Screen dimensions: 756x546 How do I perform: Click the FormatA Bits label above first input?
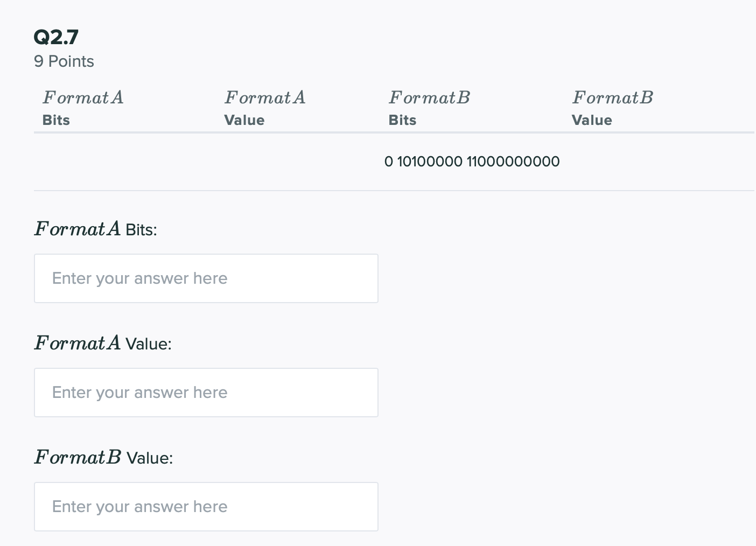(95, 229)
